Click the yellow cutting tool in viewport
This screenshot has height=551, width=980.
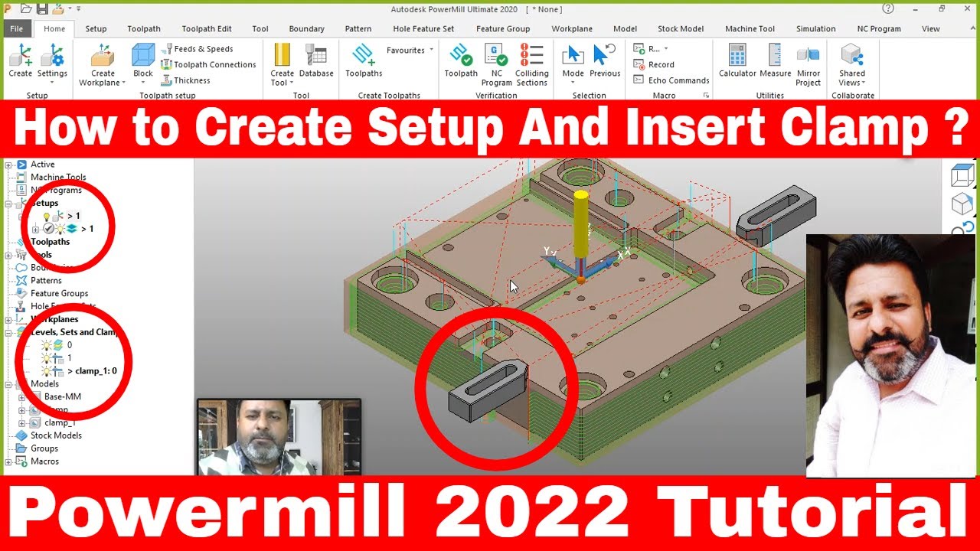(581, 226)
